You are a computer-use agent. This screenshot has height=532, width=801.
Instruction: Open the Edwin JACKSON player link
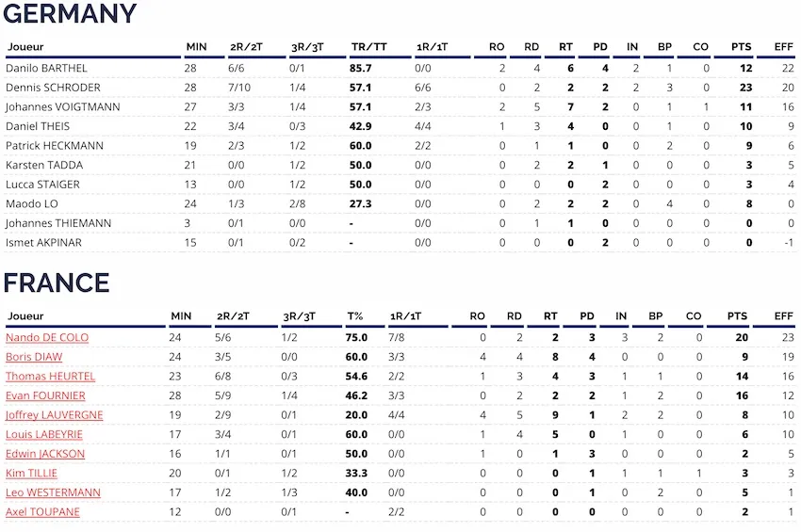45,454
